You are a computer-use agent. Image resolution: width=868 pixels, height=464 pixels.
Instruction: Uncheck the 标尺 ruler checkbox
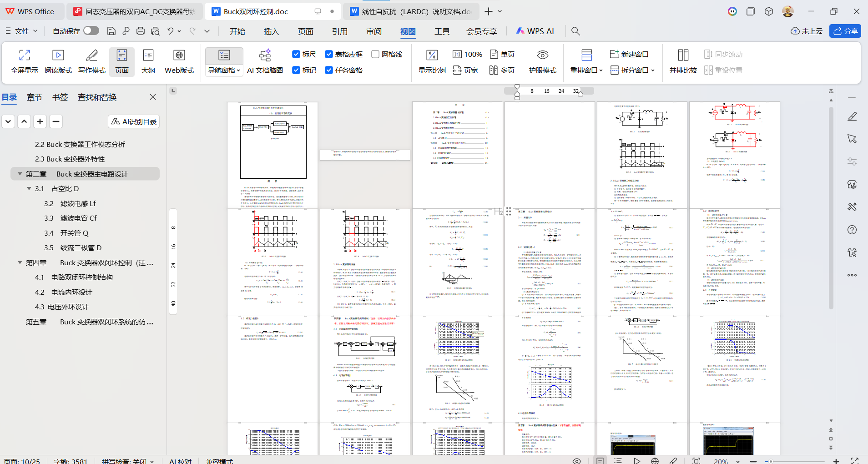coord(296,54)
